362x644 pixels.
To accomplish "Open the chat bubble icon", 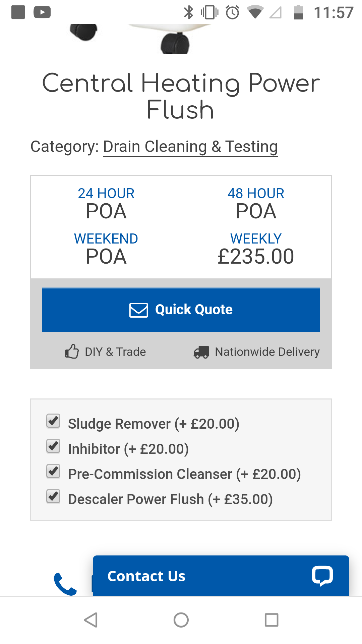I will [x=322, y=576].
